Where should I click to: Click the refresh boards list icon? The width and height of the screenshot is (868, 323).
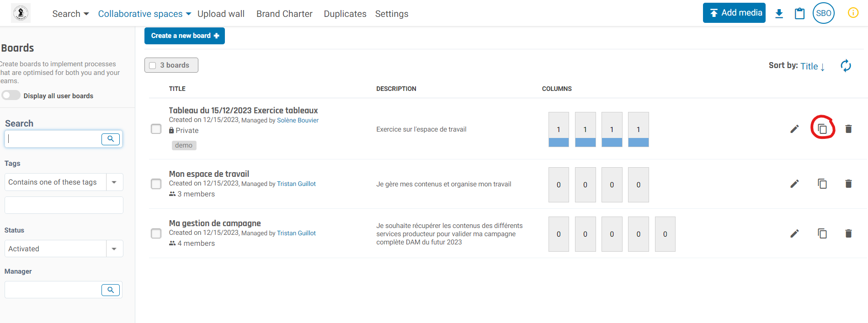pos(846,66)
